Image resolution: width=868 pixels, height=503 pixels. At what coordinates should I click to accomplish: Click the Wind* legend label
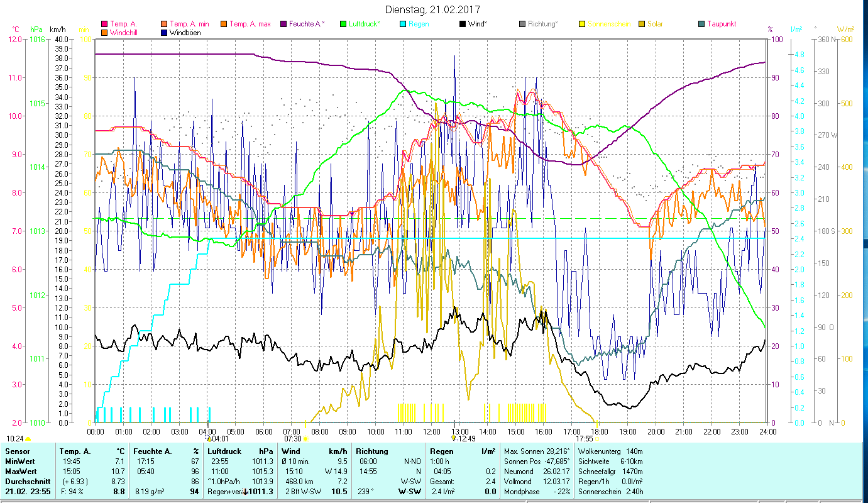[478, 24]
